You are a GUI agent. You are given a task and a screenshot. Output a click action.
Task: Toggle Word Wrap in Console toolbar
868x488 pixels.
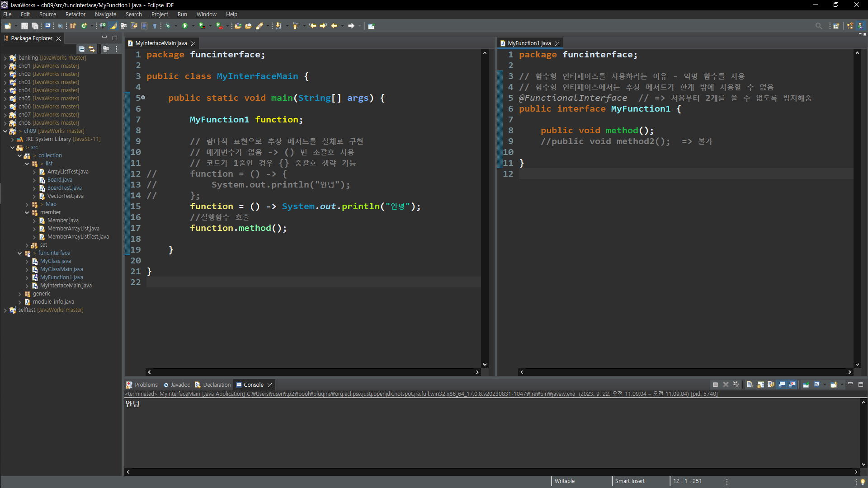[771, 385]
